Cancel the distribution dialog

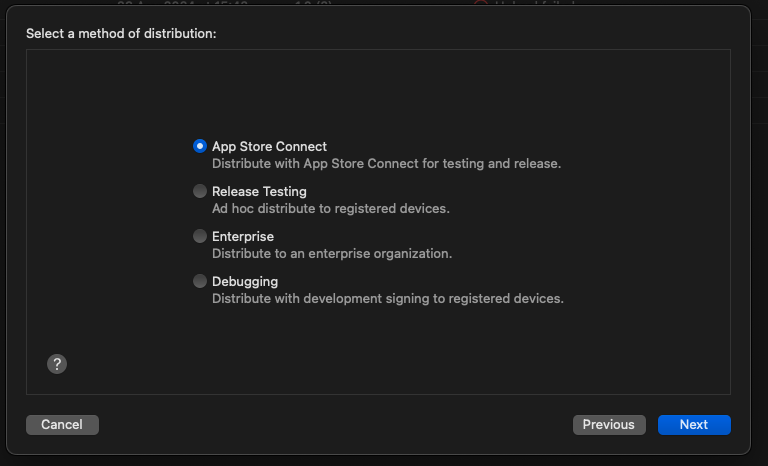click(62, 425)
